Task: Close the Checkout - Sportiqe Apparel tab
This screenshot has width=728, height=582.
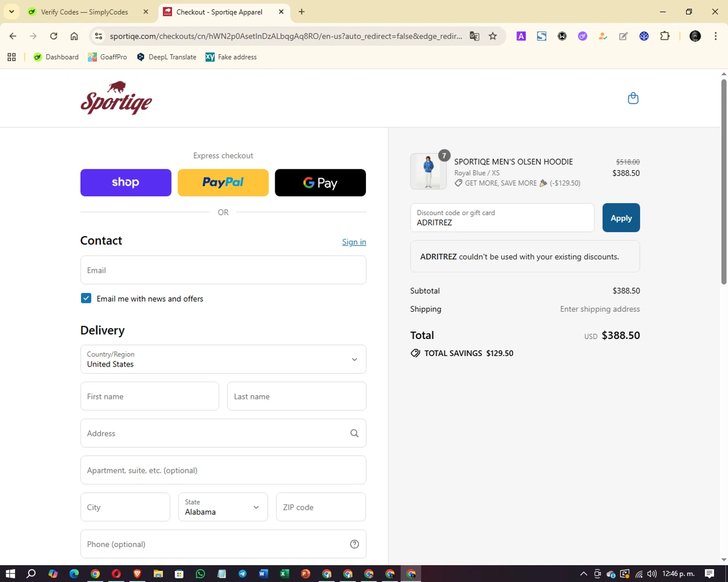Action: tap(281, 12)
